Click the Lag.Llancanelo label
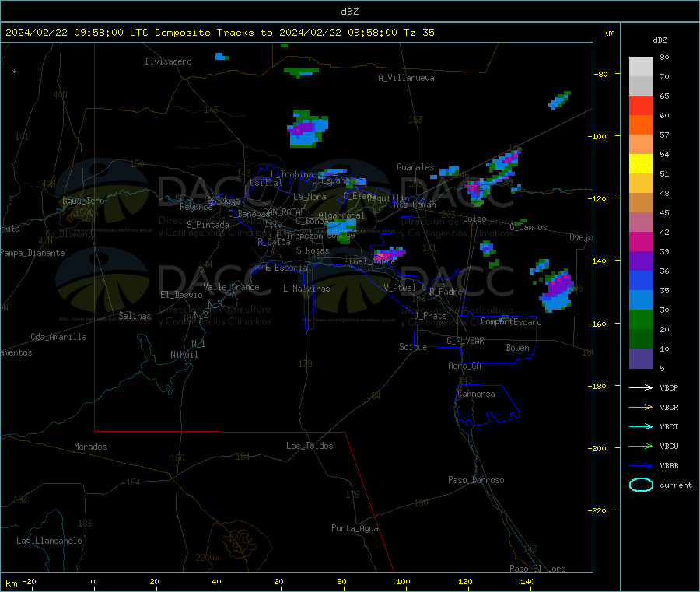700x592 pixels. [50, 541]
